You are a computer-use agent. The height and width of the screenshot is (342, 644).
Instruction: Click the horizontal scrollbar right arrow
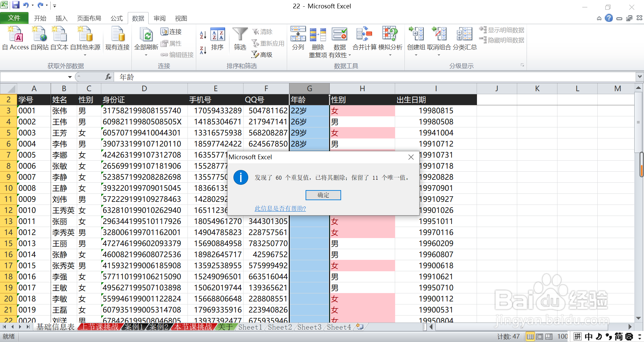coord(630,327)
